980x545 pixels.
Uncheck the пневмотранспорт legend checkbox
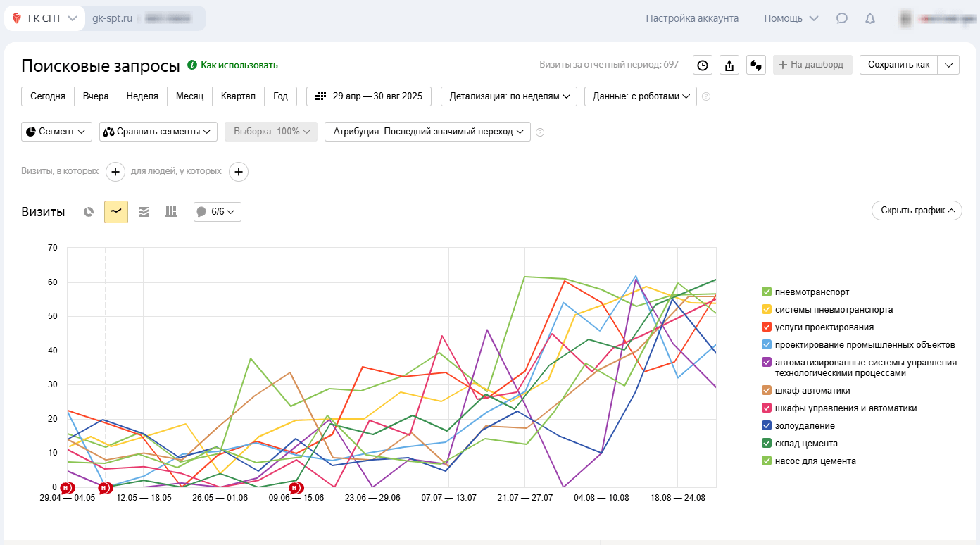(x=767, y=292)
